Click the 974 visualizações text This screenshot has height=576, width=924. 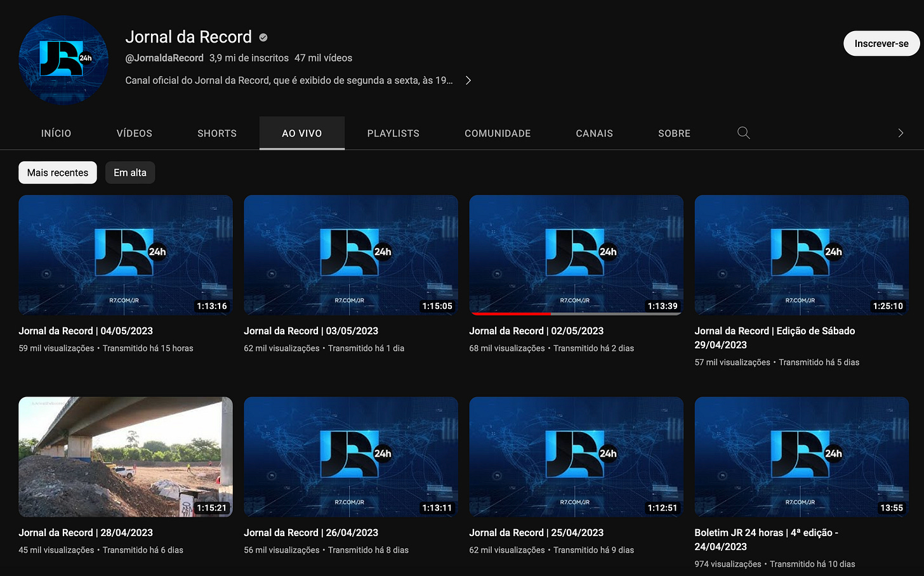point(728,564)
